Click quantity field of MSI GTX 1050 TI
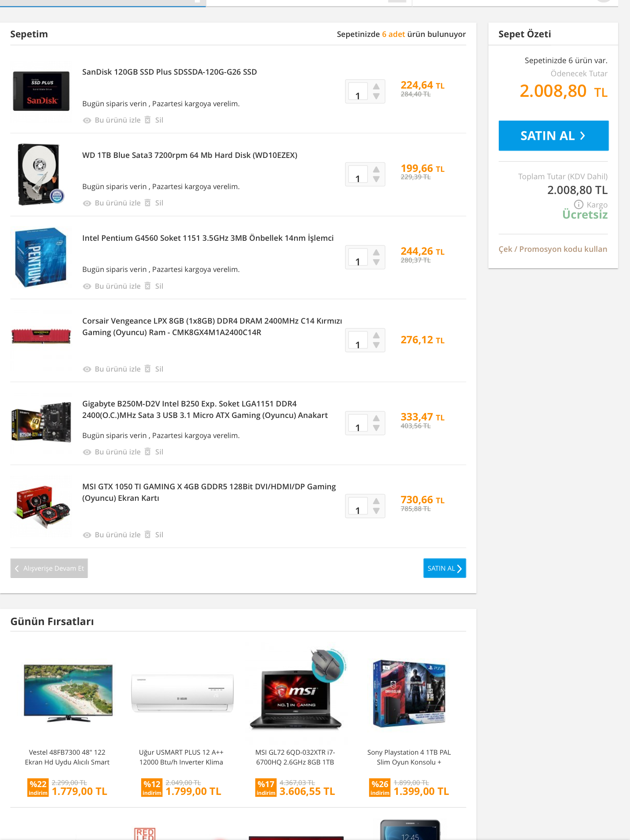The height and width of the screenshot is (840, 630). click(x=358, y=506)
